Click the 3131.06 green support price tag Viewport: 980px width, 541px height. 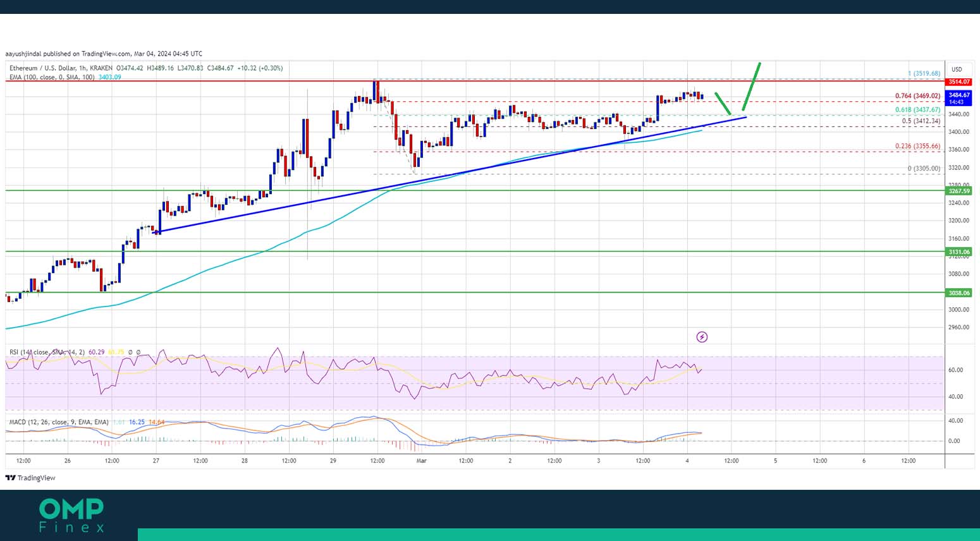tap(959, 252)
